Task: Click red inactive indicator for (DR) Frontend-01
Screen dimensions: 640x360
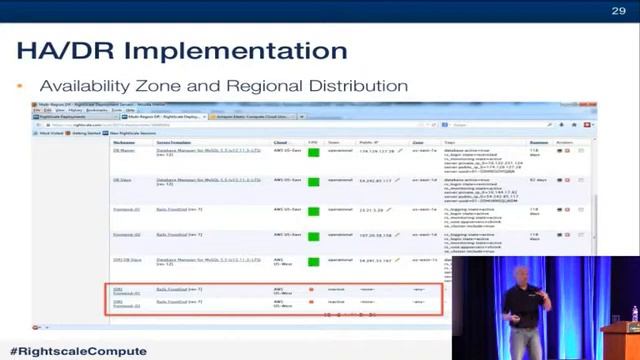Action: tap(311, 289)
